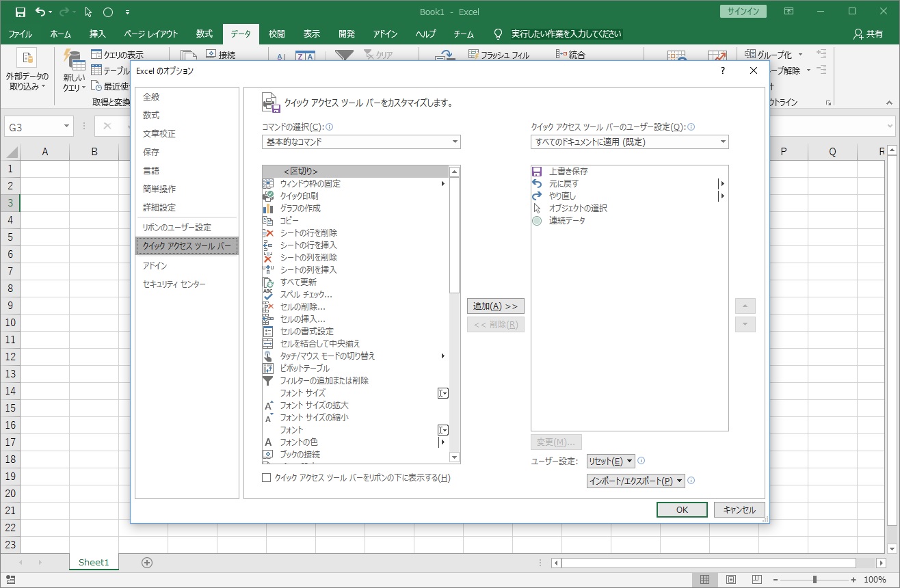900x588 pixels.
Task: Select Increase Font Size (フォント サイズの拡大) icon
Action: tap(268, 405)
